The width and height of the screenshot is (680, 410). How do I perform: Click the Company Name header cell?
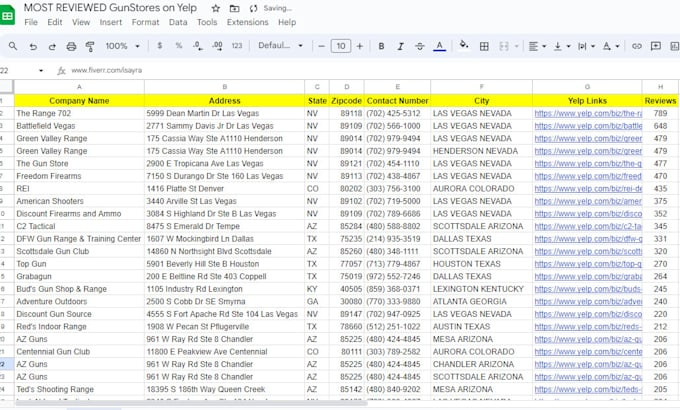(79, 101)
